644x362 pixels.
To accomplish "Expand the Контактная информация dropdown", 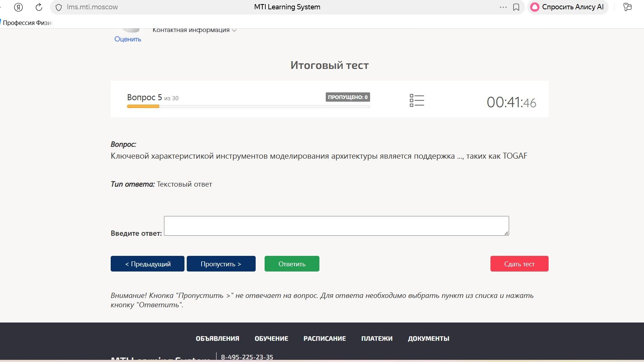I will tap(195, 30).
